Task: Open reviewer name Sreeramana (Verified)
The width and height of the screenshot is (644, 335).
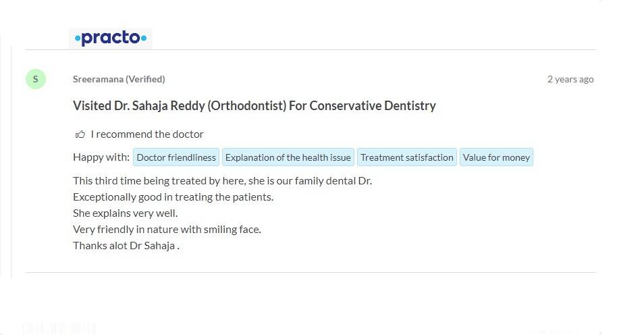Action: pyautogui.click(x=98, y=79)
